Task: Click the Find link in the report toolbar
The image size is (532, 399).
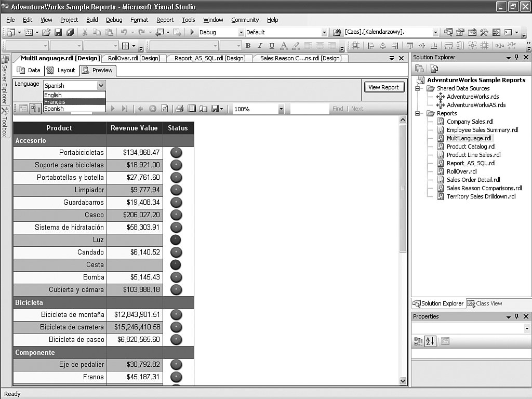Action: pyautogui.click(x=338, y=109)
